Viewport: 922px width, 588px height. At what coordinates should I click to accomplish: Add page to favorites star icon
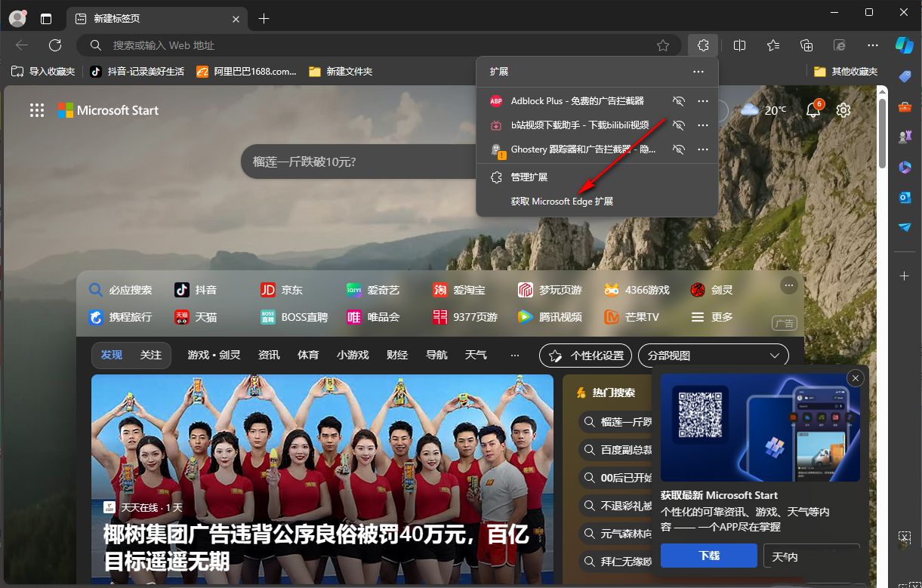click(663, 45)
